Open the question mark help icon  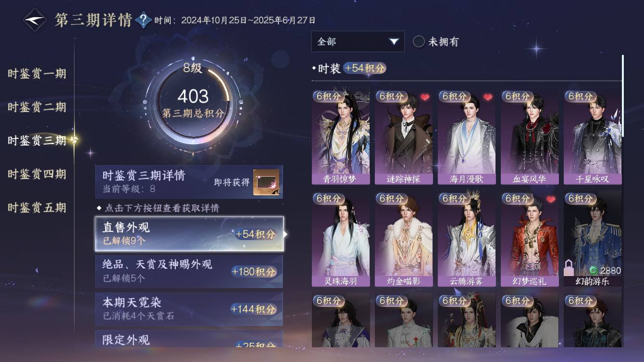(x=143, y=20)
